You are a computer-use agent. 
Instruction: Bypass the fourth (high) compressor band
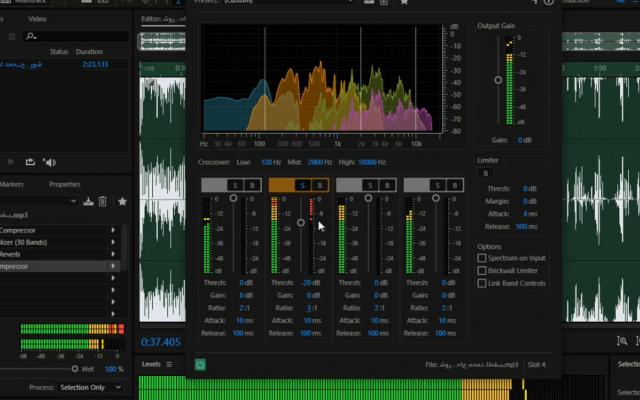pos(455,185)
